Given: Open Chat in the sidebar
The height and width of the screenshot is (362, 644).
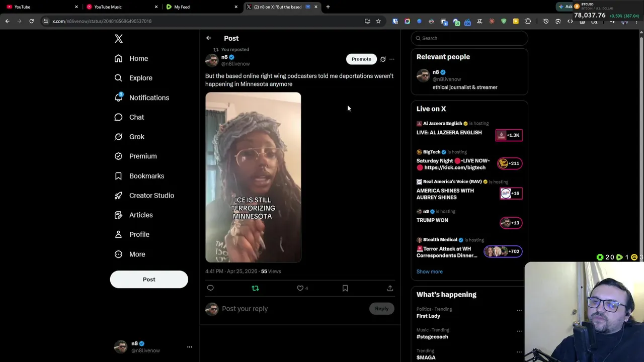Looking at the screenshot, I should 129,117.
